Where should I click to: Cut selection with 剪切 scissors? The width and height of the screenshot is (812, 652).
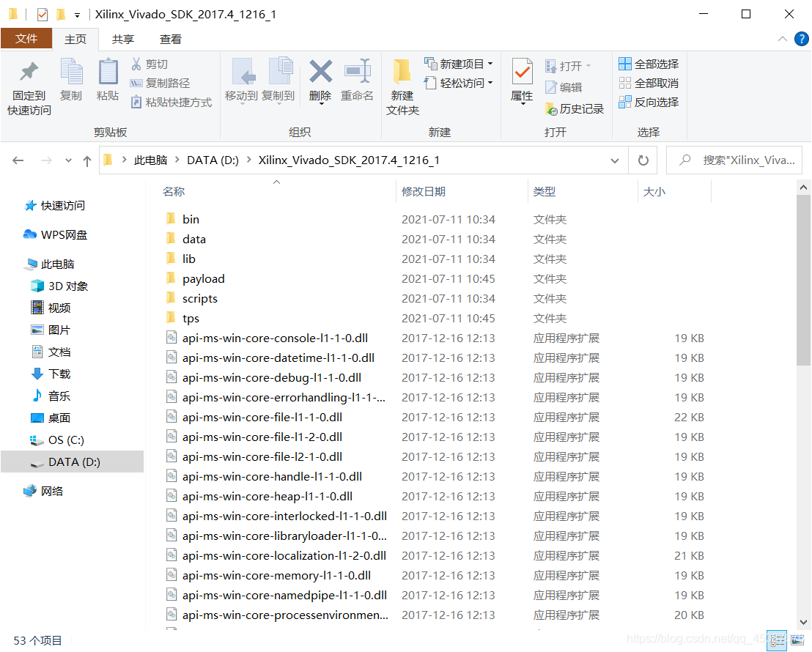click(x=150, y=64)
